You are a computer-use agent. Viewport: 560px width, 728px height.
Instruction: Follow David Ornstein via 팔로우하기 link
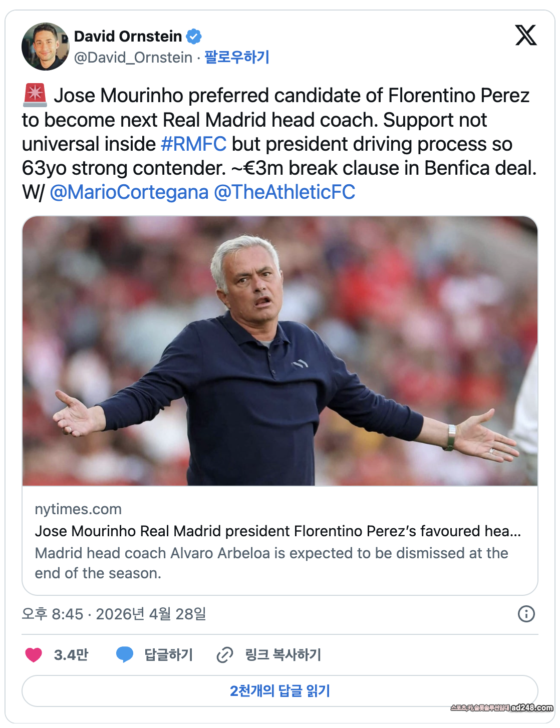[237, 57]
